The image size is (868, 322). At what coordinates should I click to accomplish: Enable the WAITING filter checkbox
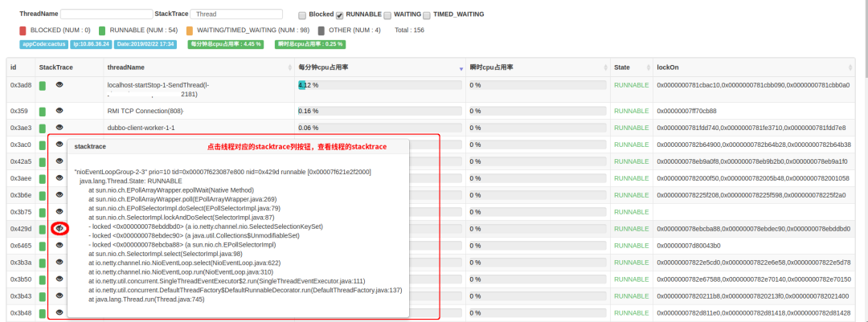(x=387, y=15)
